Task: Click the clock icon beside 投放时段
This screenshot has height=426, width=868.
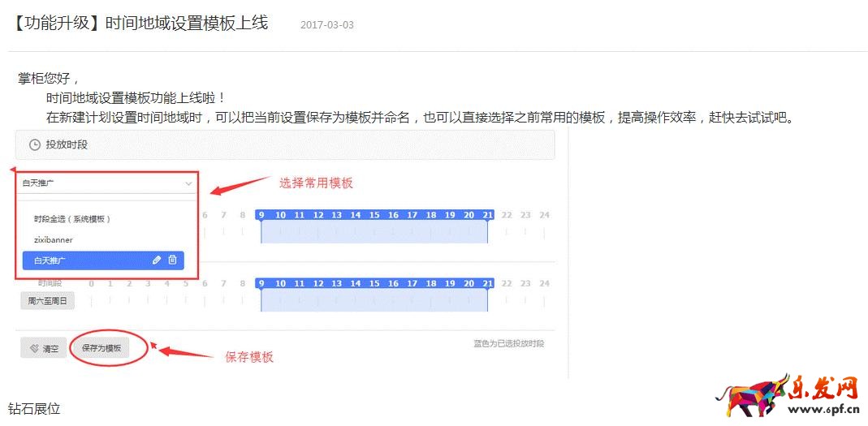Action: pos(34,145)
